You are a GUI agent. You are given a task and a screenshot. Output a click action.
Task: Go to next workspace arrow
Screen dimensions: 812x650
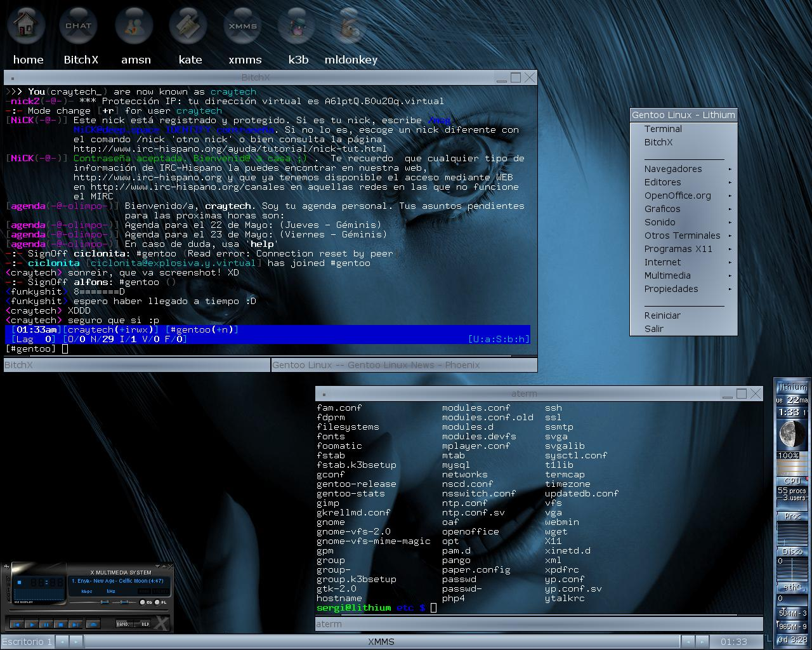[x=75, y=642]
